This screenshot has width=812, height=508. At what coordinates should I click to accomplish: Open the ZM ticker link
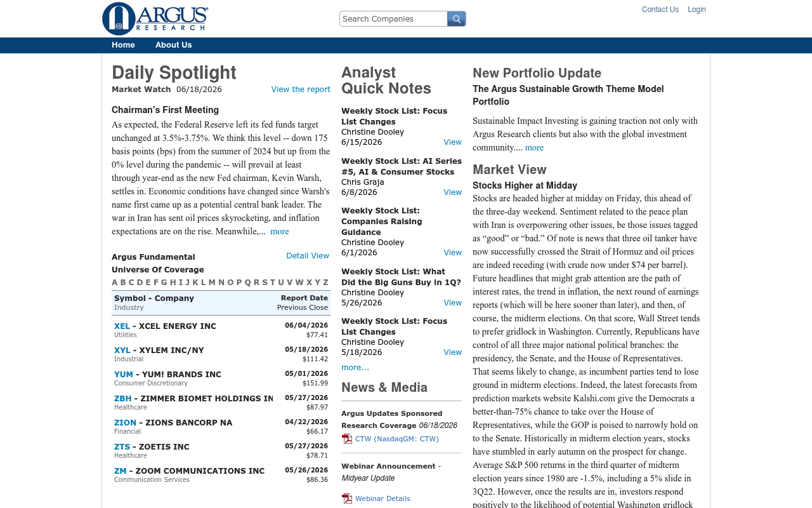121,471
